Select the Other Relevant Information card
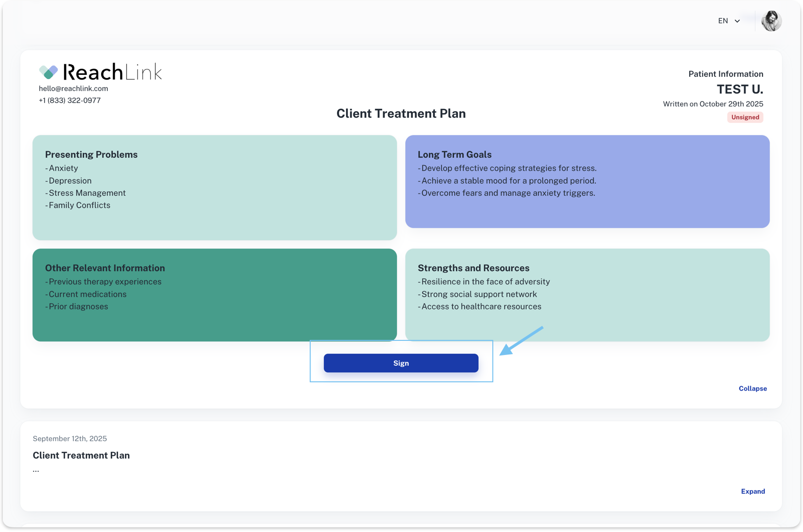The width and height of the screenshot is (803, 532). (x=215, y=295)
